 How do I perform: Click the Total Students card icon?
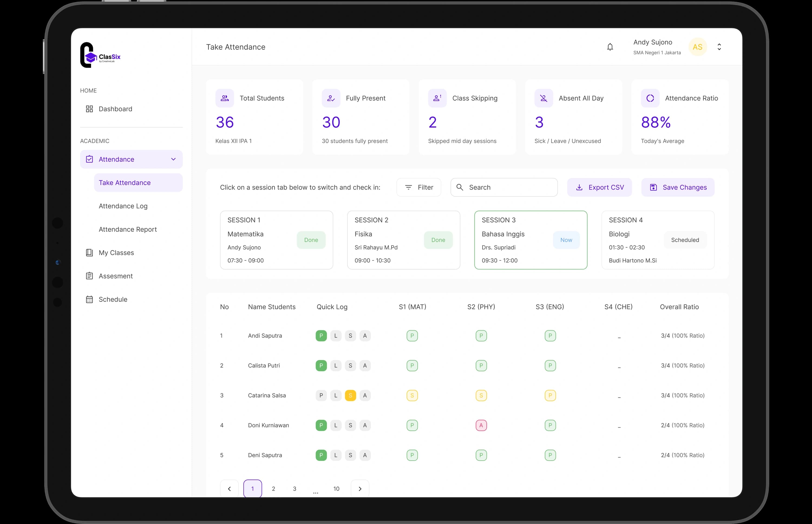(x=225, y=98)
